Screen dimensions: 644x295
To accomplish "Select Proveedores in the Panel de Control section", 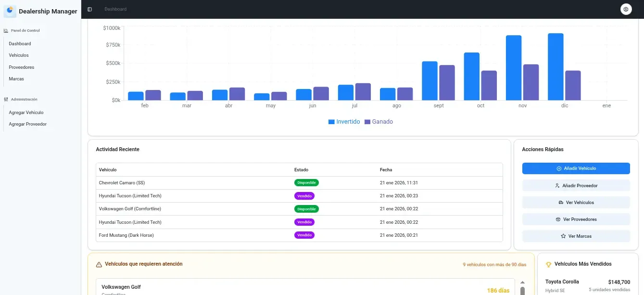I will click(x=21, y=66).
